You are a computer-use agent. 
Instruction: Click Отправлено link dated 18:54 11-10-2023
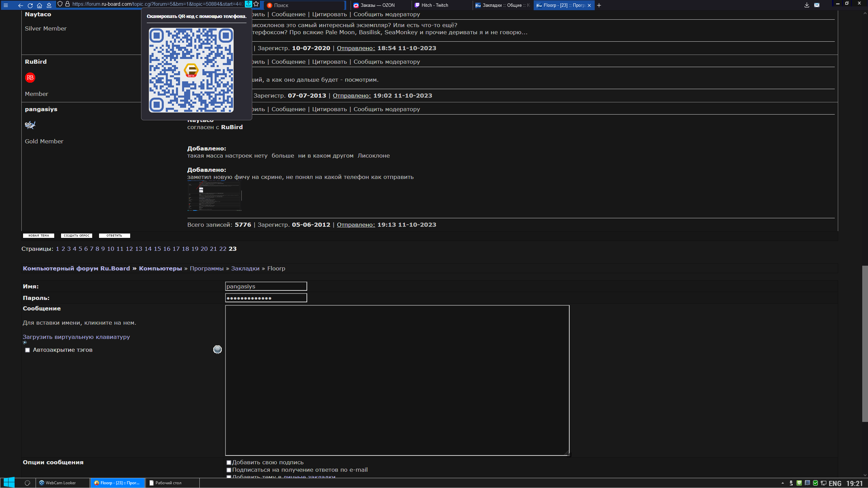coord(356,48)
